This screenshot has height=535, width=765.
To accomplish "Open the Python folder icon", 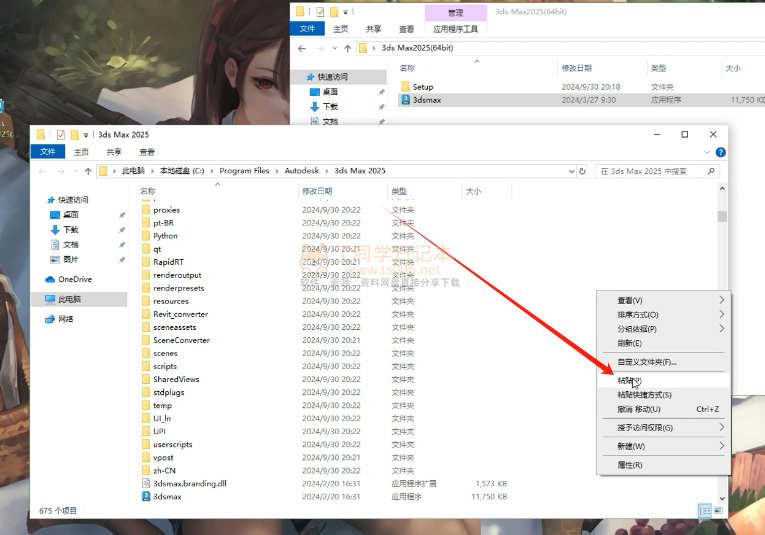I will point(145,236).
